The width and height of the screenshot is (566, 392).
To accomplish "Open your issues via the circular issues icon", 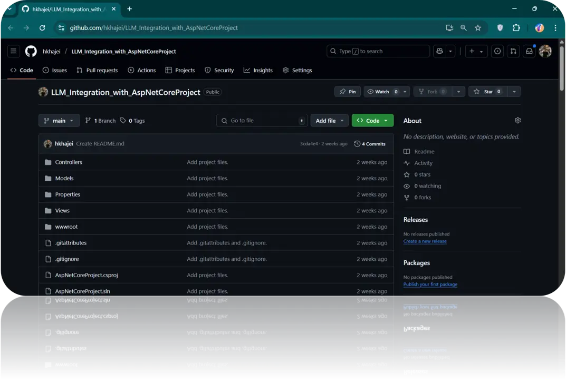I will coord(496,51).
